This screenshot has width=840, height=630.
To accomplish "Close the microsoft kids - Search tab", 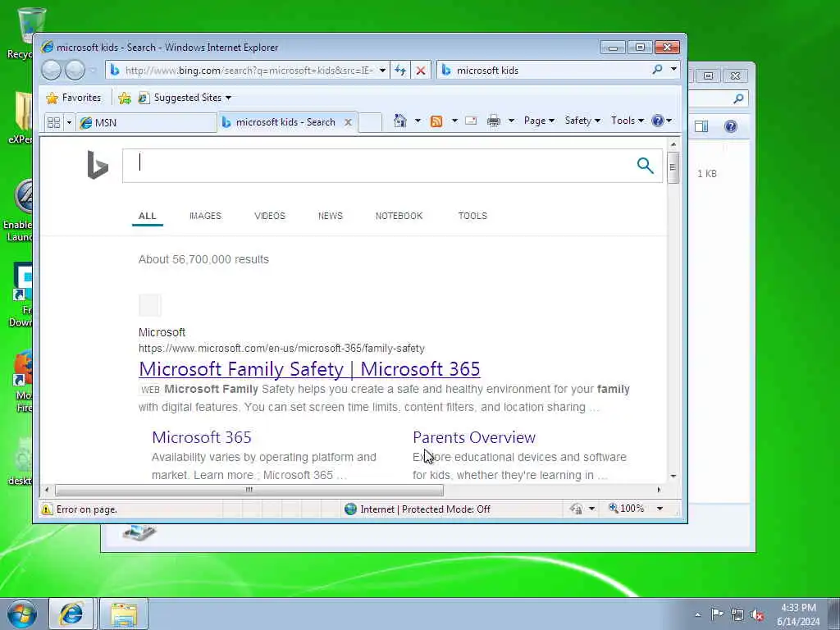I will click(348, 122).
